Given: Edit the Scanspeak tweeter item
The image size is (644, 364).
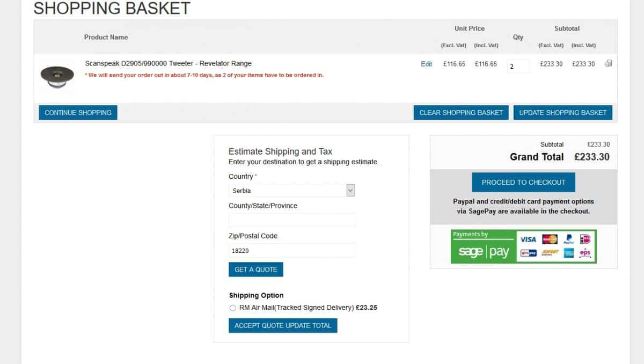Looking at the screenshot, I should [x=427, y=64].
